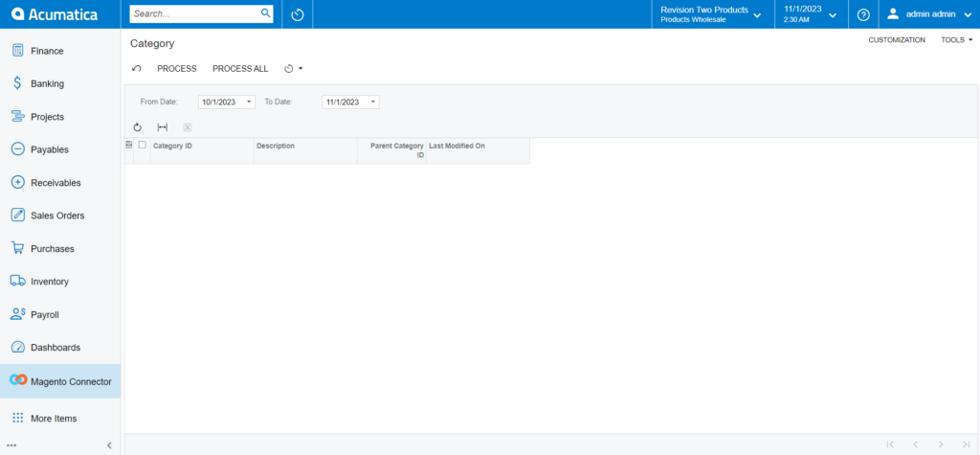Go to the next grid page

click(x=941, y=444)
